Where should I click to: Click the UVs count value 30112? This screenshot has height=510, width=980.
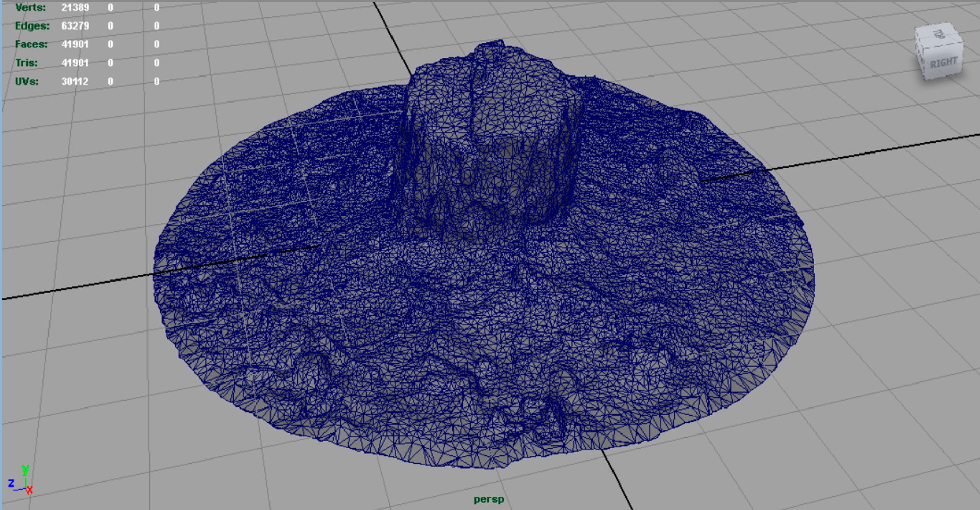click(x=75, y=81)
